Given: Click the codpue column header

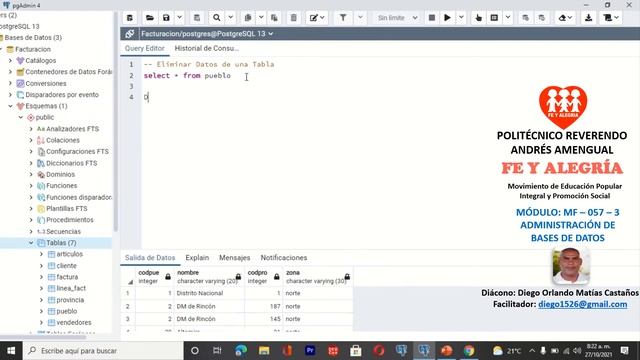Looking at the screenshot, I should tap(154, 277).
